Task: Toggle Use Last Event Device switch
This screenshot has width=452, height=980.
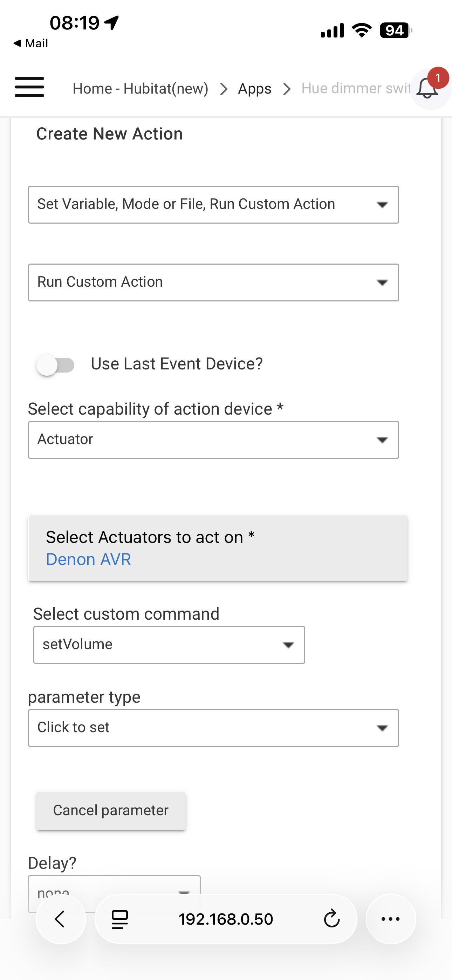Action: 56,365
